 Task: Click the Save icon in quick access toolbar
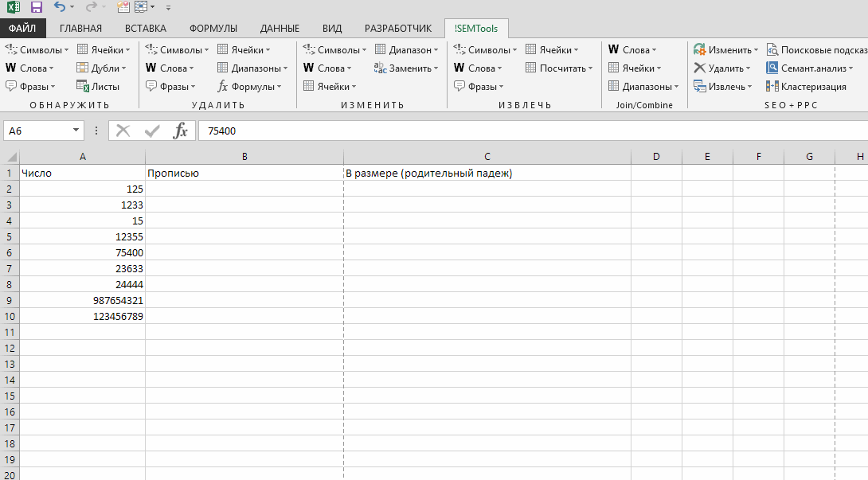37,7
